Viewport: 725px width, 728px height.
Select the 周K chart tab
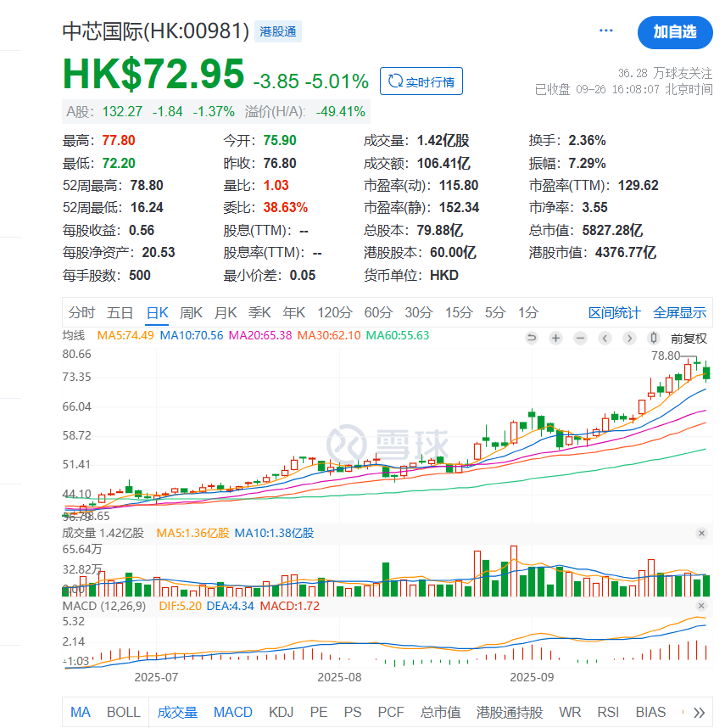point(191,313)
